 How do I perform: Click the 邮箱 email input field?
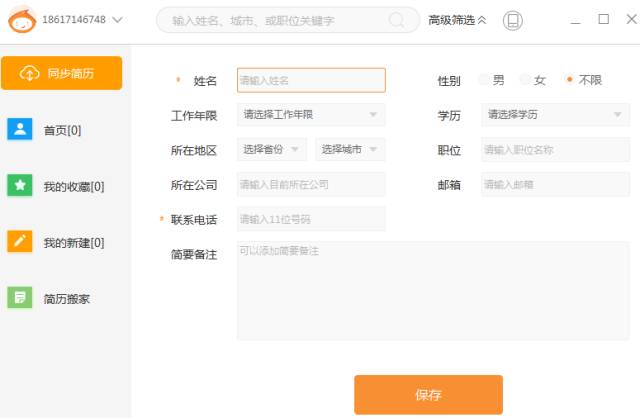pyautogui.click(x=556, y=185)
